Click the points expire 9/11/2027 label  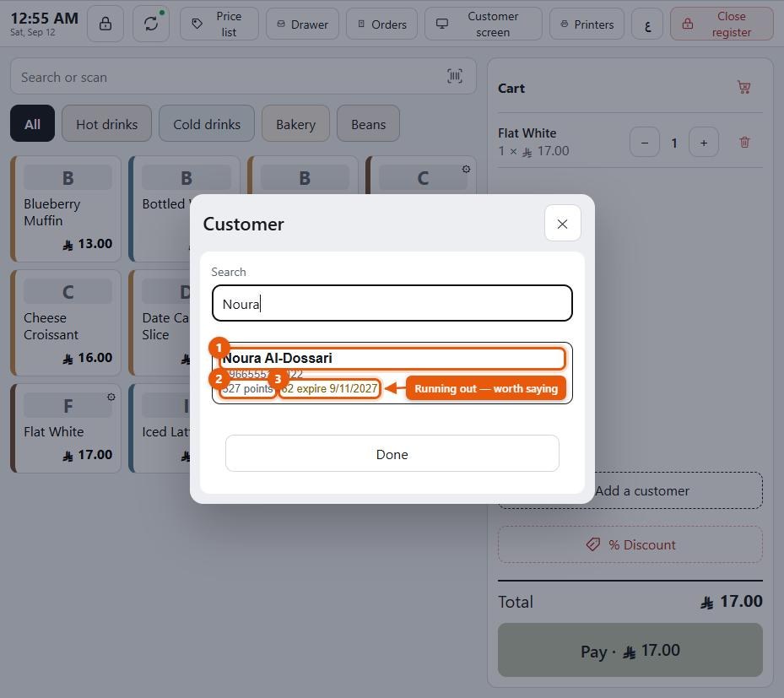click(329, 388)
